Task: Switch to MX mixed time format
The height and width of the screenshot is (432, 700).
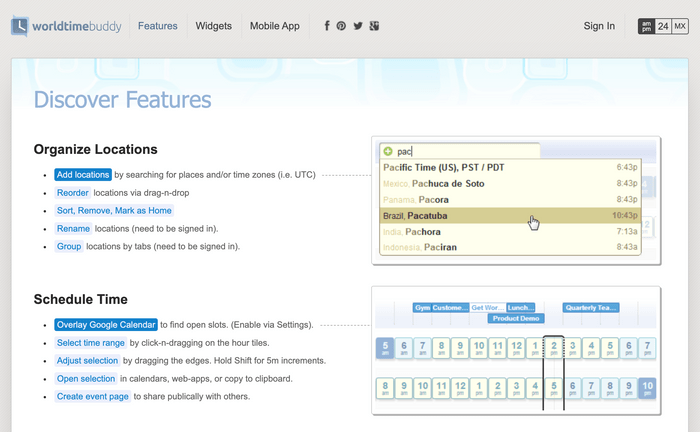Action: pyautogui.click(x=679, y=26)
